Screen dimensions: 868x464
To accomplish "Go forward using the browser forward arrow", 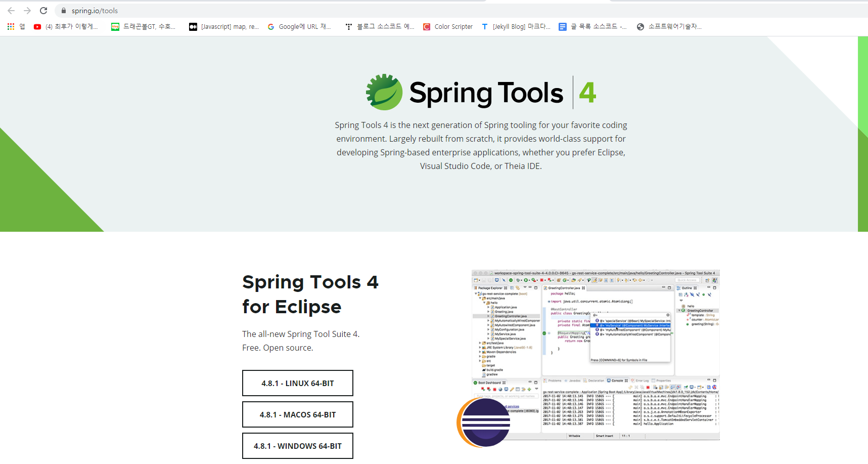I will (x=27, y=11).
